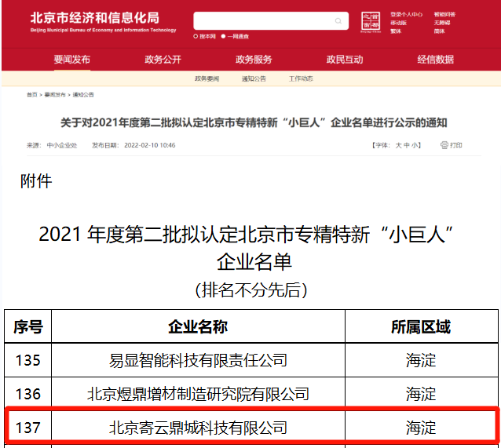The height and width of the screenshot is (448, 501).
Task: Click the Beijing capital window logo
Action: point(371,21)
